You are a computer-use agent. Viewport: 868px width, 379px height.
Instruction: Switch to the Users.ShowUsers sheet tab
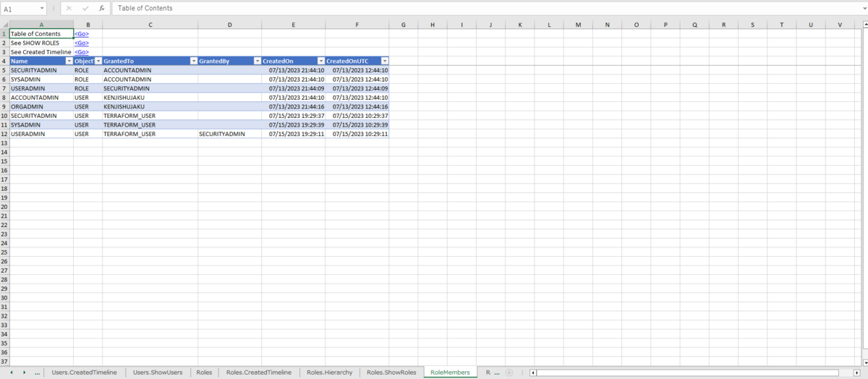point(158,372)
